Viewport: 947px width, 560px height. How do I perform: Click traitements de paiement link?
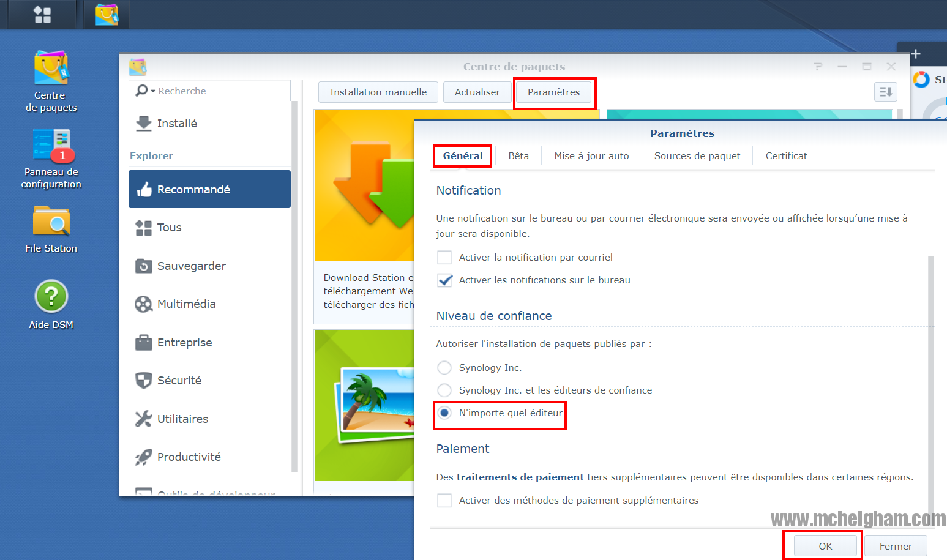[520, 477]
